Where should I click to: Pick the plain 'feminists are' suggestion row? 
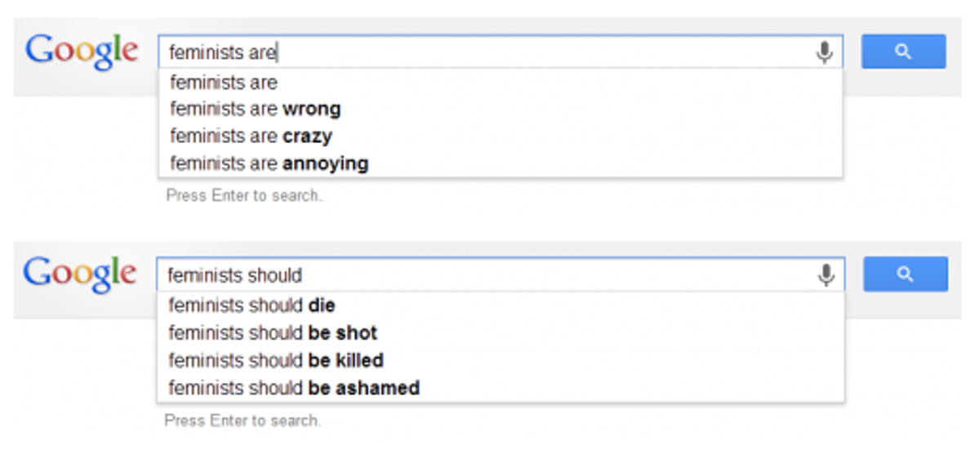pos(501,82)
